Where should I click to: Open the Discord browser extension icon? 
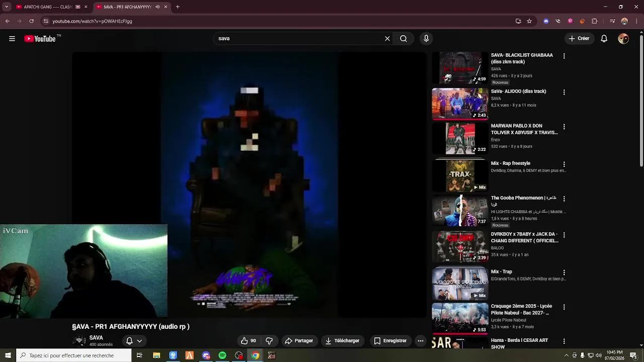(x=546, y=21)
